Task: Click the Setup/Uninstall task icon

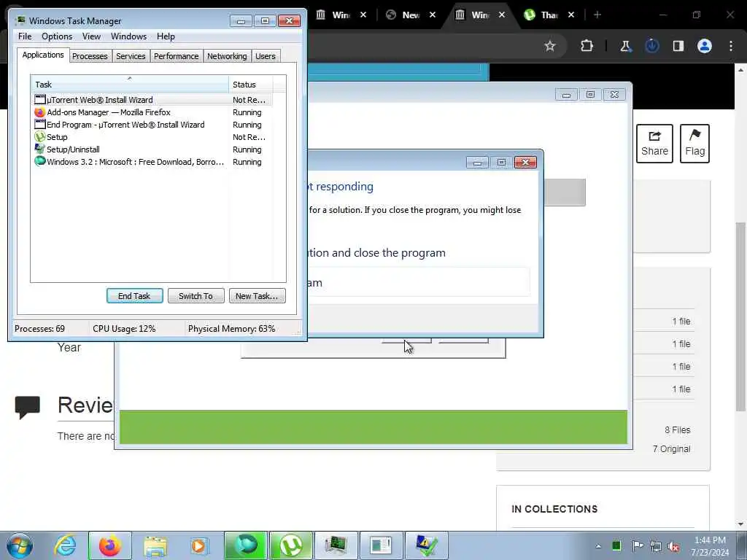Action: [x=39, y=149]
